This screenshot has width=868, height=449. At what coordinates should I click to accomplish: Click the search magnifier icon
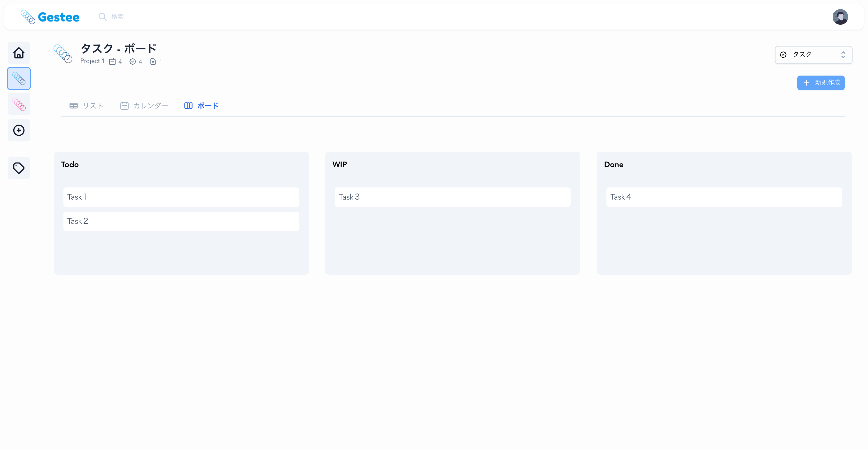pyautogui.click(x=102, y=17)
